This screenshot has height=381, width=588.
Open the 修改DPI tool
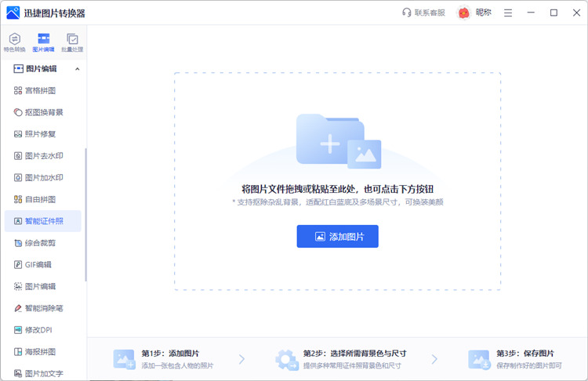click(38, 330)
